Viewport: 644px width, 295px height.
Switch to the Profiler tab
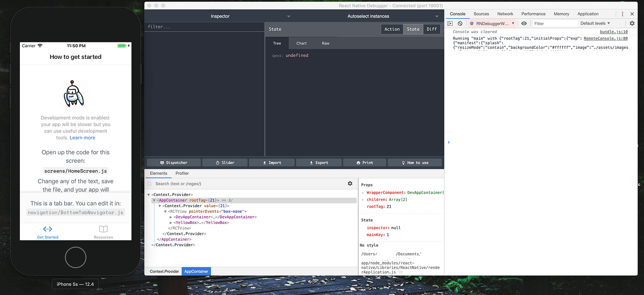(182, 173)
